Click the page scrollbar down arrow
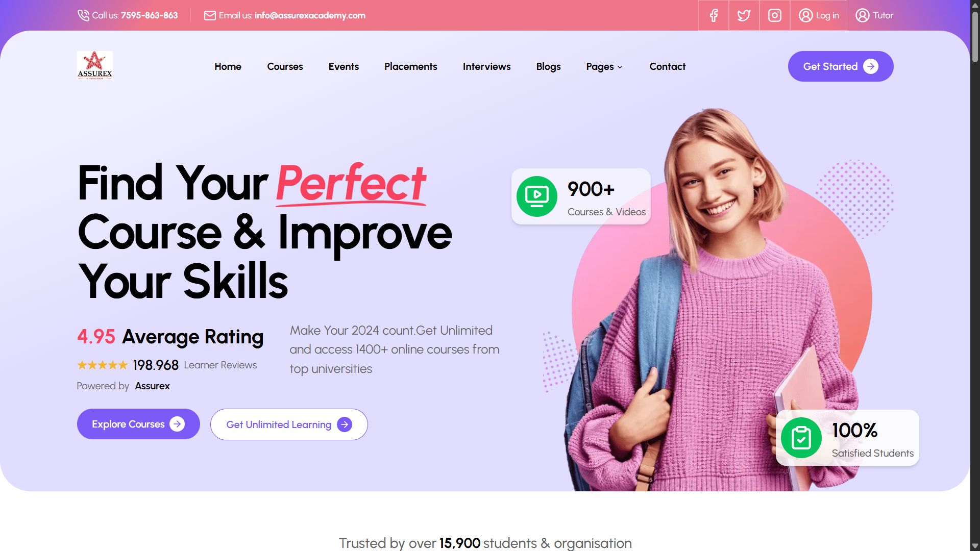Screen dimensions: 980x551 975,546
